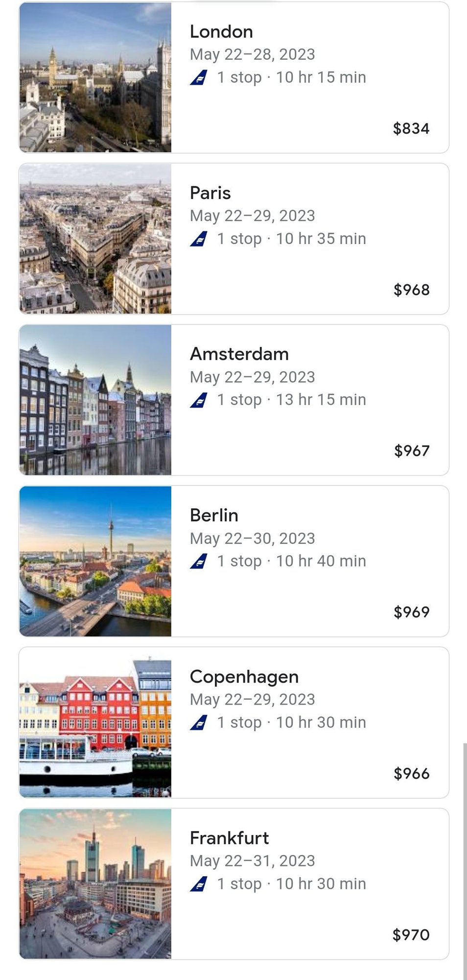Click the airline icon on Paris flight
Screen dimensions: 467x980
click(199, 239)
